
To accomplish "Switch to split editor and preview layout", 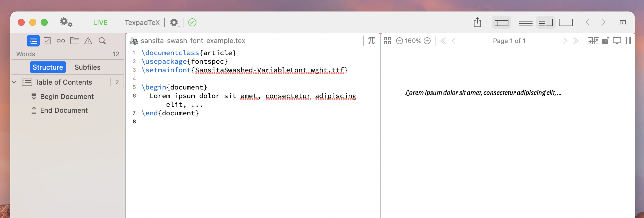I will click(x=545, y=22).
